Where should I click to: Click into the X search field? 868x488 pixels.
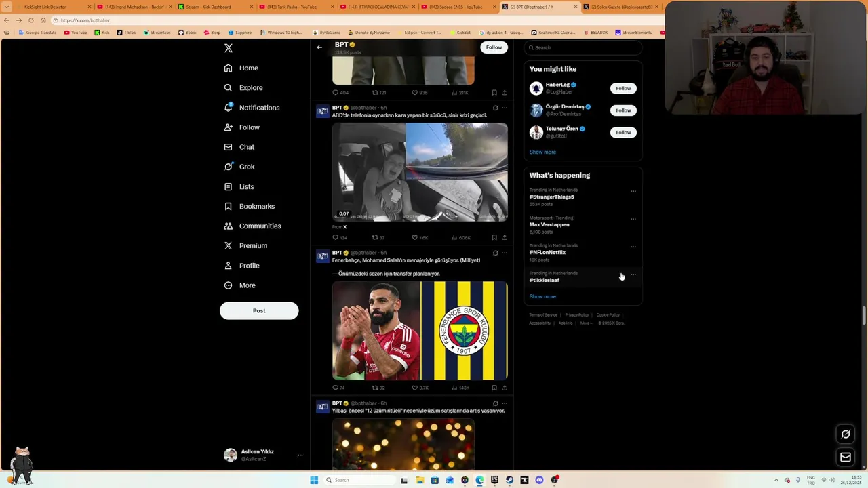[583, 47]
